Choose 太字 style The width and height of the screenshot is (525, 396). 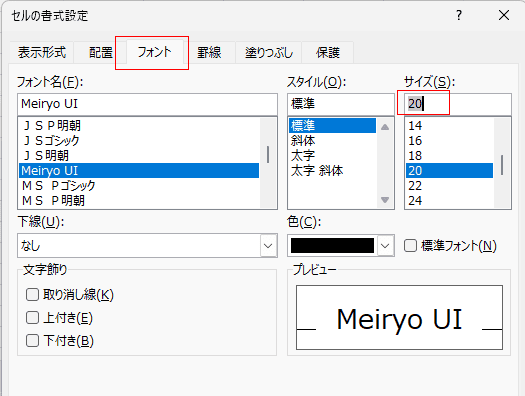click(x=332, y=156)
